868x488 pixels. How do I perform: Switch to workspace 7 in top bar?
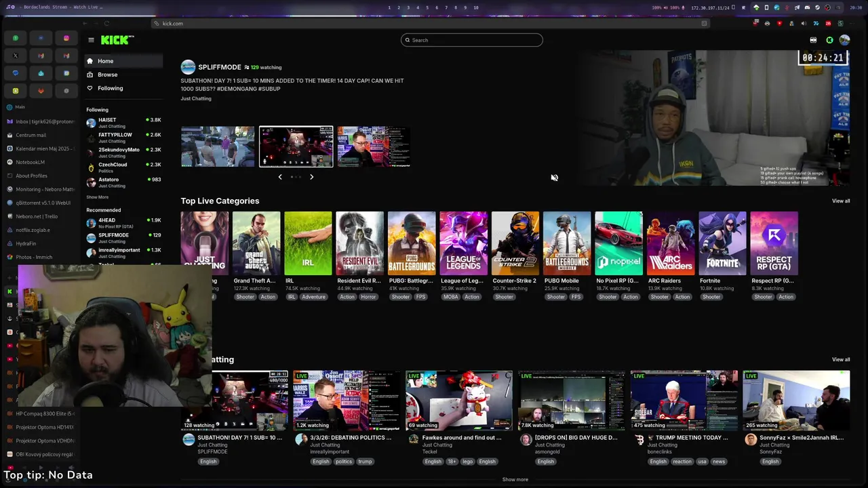click(446, 7)
